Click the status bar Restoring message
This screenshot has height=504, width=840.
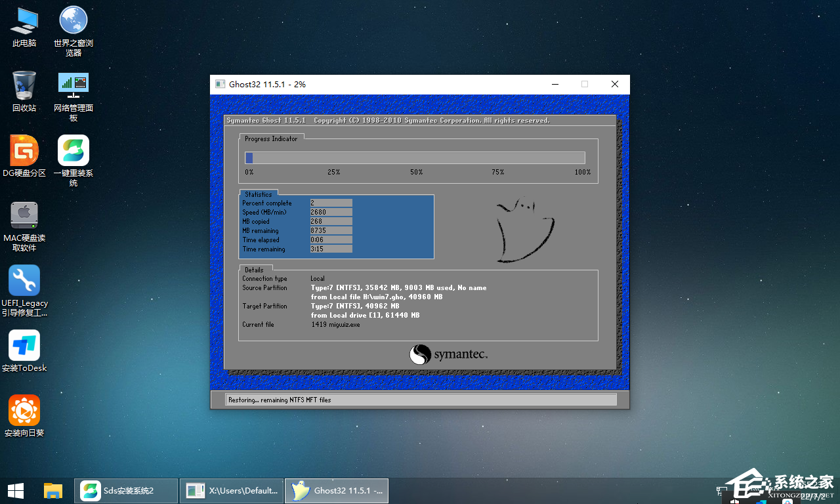pyautogui.click(x=280, y=400)
